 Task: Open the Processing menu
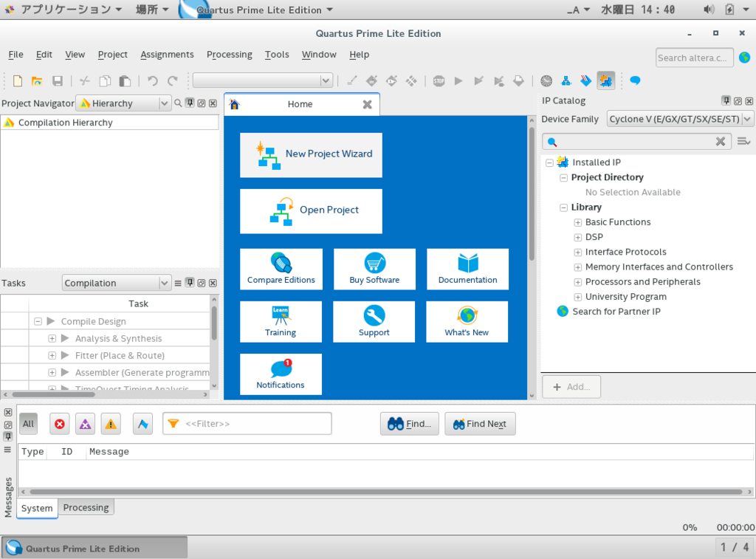[x=230, y=55]
